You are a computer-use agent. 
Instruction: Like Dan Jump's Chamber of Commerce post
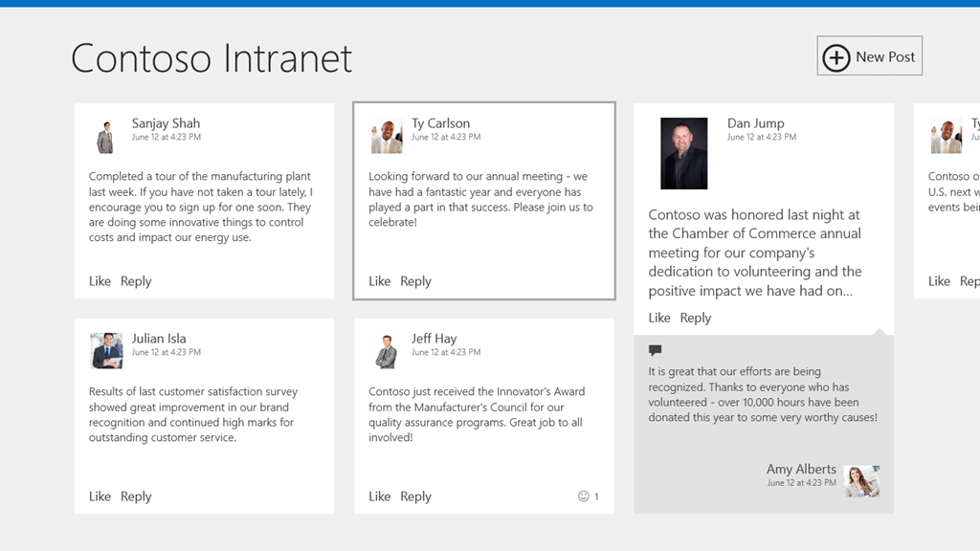pyautogui.click(x=659, y=318)
